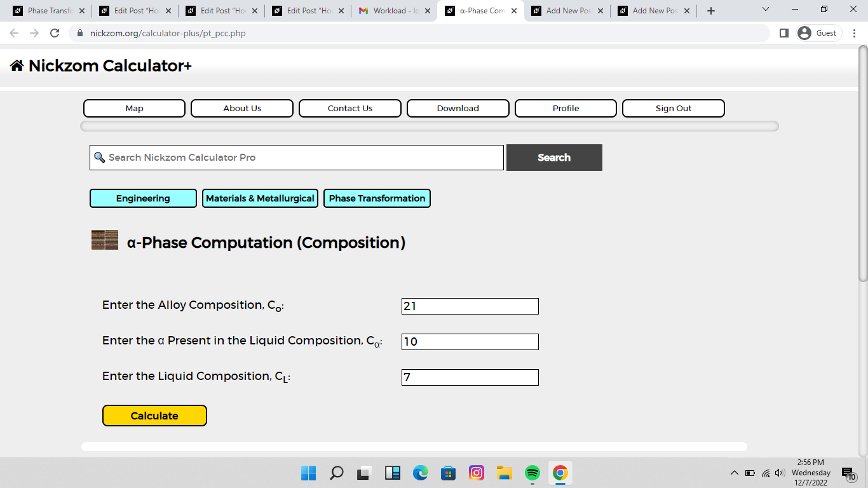This screenshot has height=488, width=868.
Task: Open the Engineering breadcrumb
Action: coord(143,198)
